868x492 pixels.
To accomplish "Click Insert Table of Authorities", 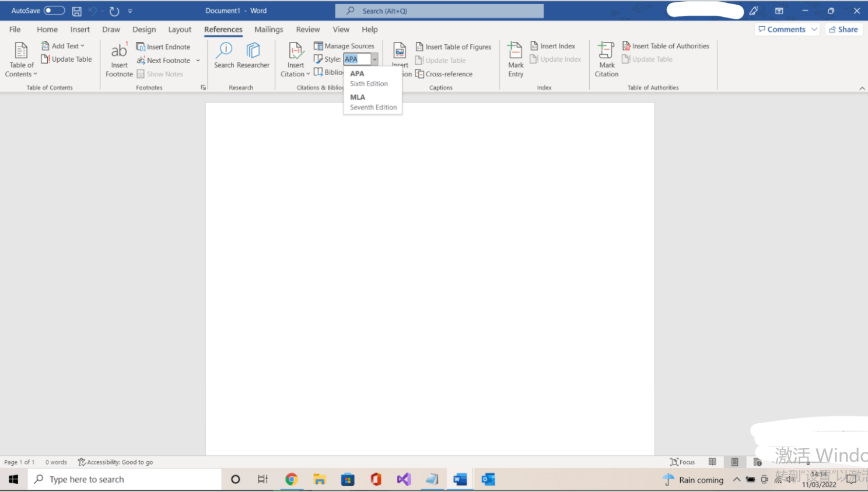I will click(666, 46).
